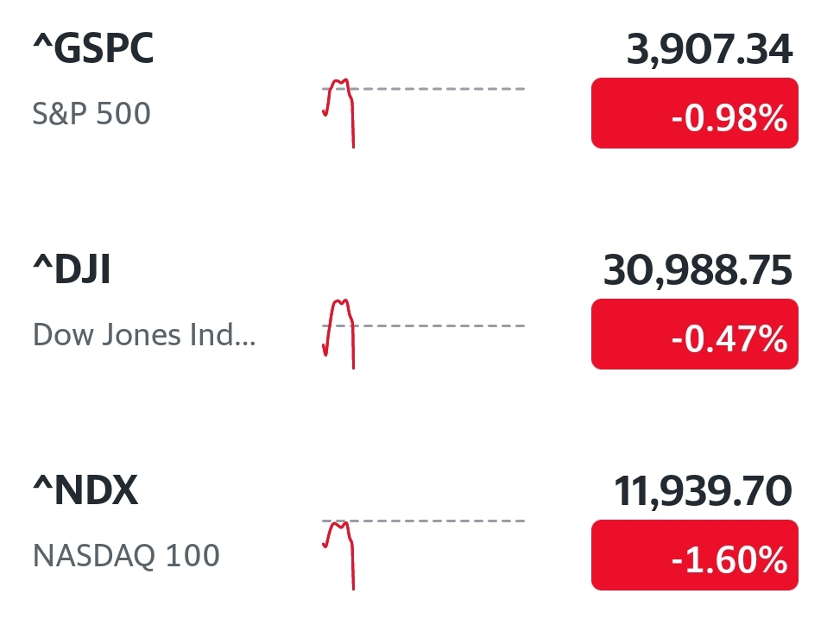Open the Dow Jones red sparkline chart

pyautogui.click(x=338, y=334)
